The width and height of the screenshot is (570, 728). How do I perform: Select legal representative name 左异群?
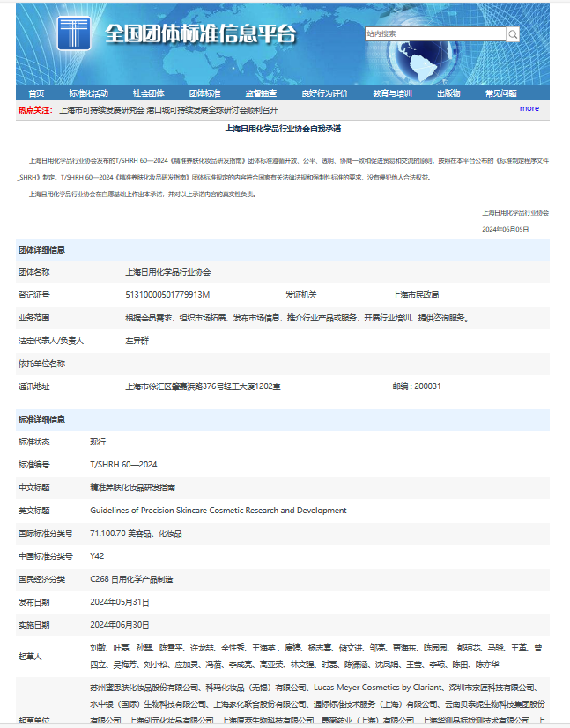point(137,341)
